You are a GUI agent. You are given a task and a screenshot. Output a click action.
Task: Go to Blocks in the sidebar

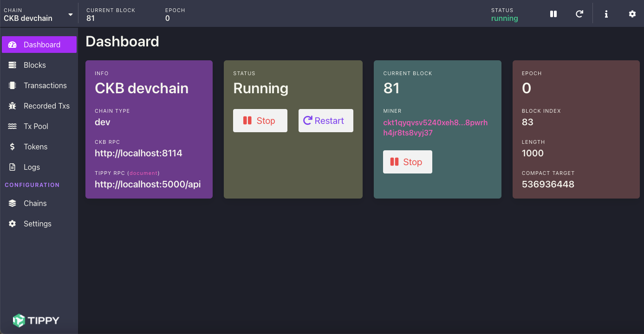click(x=39, y=65)
